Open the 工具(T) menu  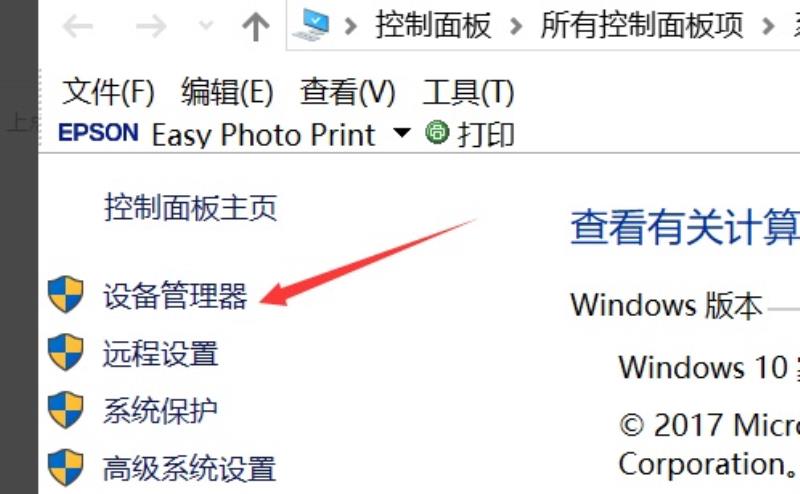point(468,92)
